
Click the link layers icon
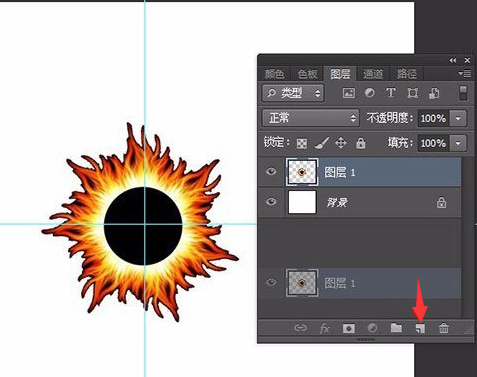tap(300, 328)
